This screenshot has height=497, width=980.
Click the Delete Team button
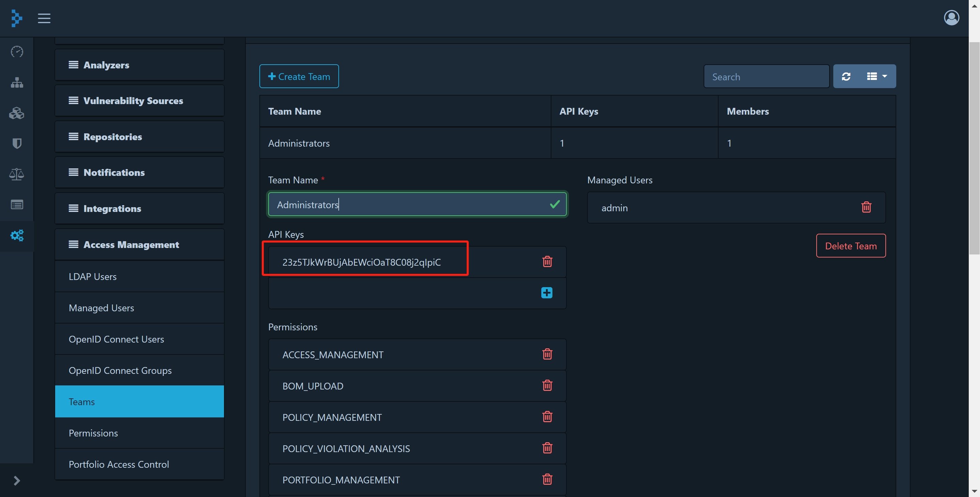point(851,246)
